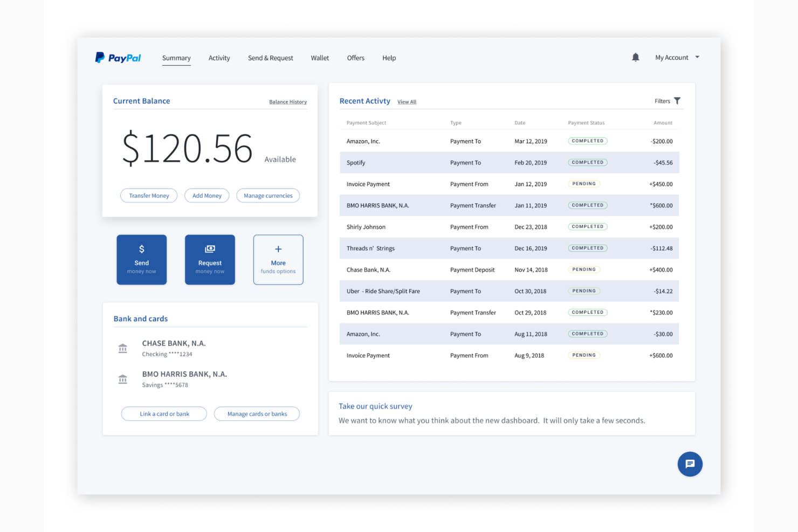The width and height of the screenshot is (798, 532).
Task: Expand the My Account dropdown arrow
Action: [697, 57]
